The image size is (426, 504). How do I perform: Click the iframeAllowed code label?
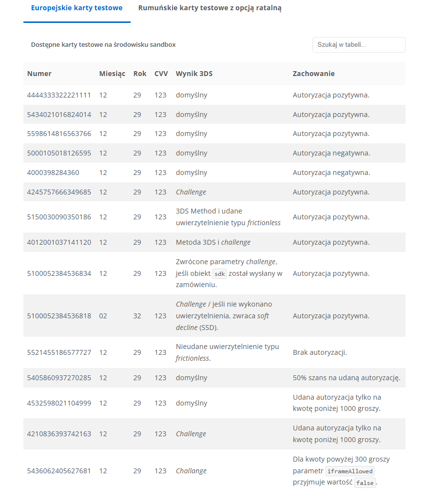[x=350, y=471]
